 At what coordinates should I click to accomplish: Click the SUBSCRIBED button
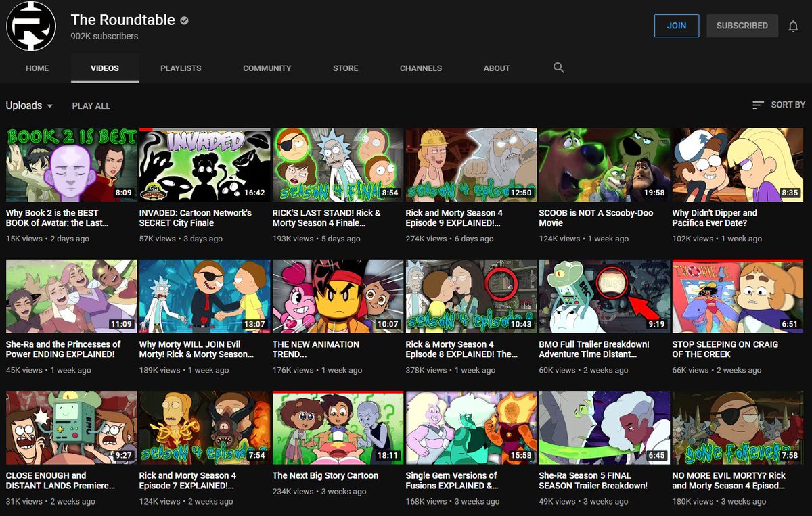coord(742,26)
